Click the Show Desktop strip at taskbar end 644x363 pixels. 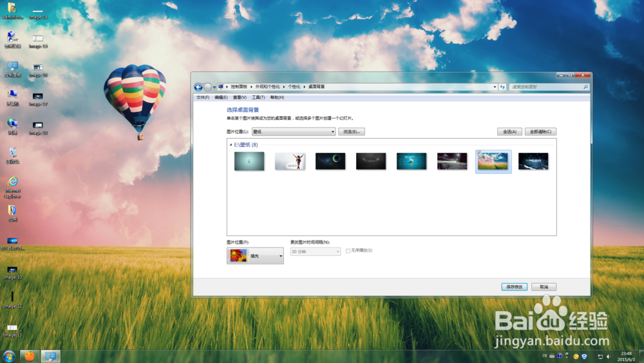(x=641, y=357)
